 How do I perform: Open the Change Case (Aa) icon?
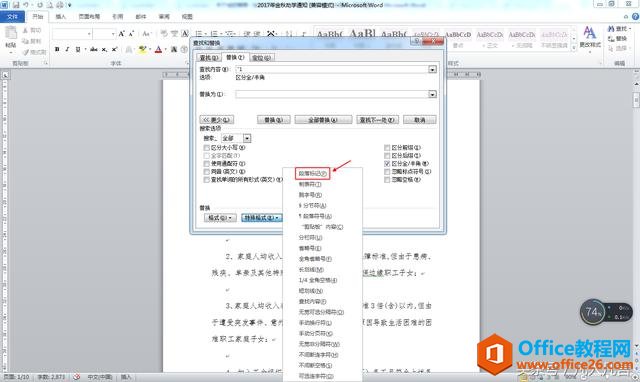[146, 34]
